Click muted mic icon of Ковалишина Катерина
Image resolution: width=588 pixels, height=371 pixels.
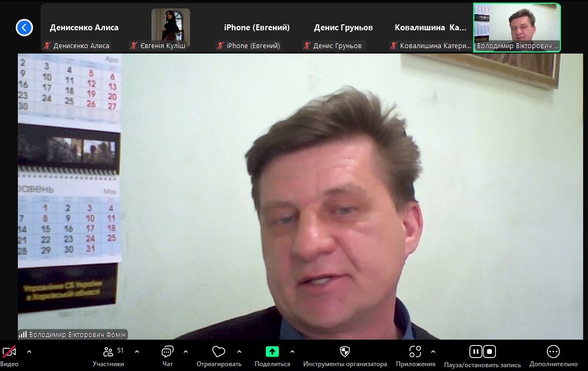tap(394, 46)
